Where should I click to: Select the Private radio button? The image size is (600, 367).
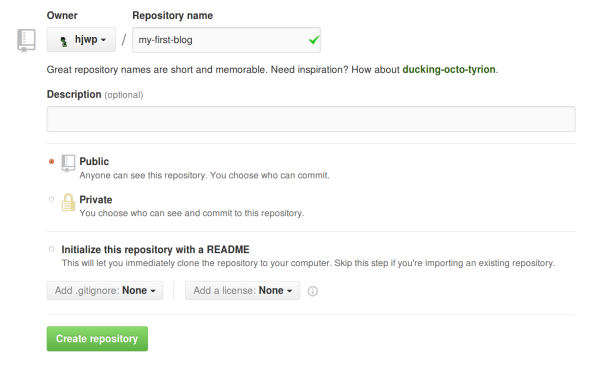[x=51, y=199]
